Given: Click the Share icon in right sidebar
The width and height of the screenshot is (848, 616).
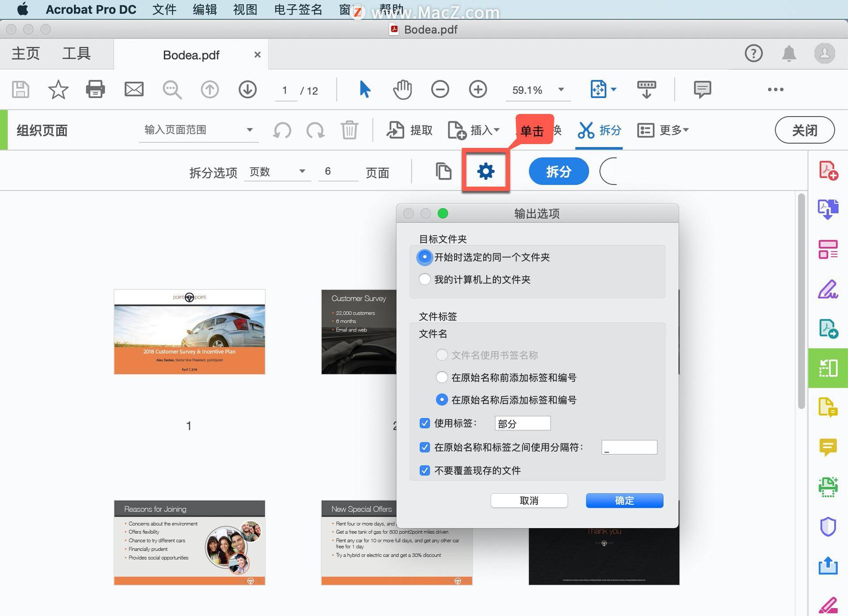Looking at the screenshot, I should 829,564.
